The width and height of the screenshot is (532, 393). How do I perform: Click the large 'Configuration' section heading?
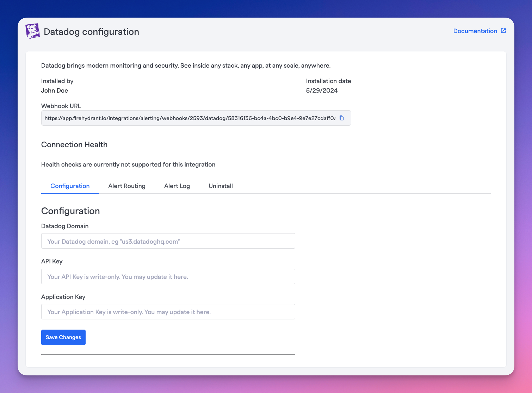(70, 211)
